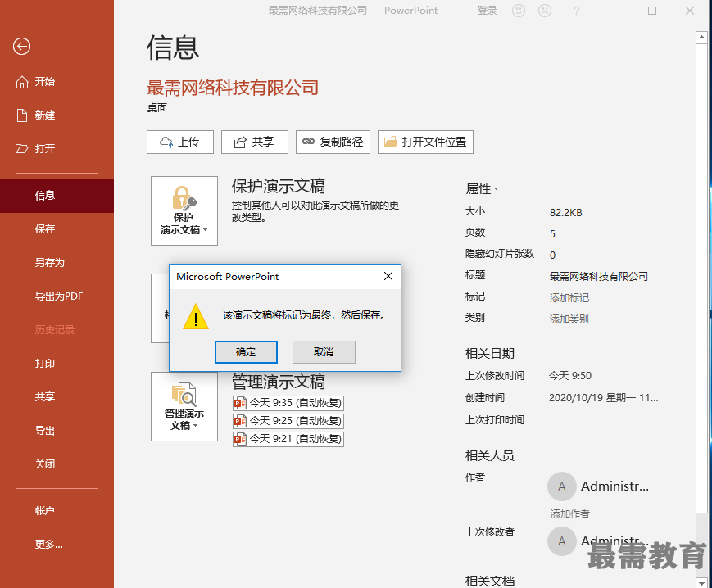712x588 pixels.
Task: Click the 复制路径 button
Action: click(x=333, y=142)
